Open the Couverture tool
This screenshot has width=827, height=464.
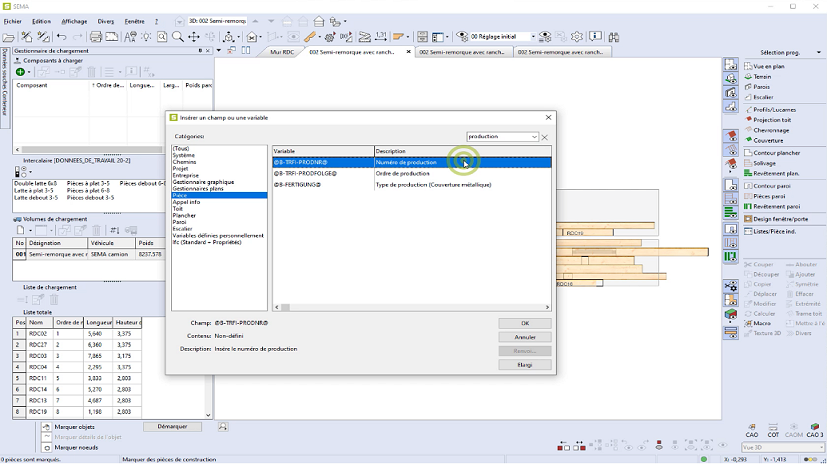pyautogui.click(x=768, y=141)
